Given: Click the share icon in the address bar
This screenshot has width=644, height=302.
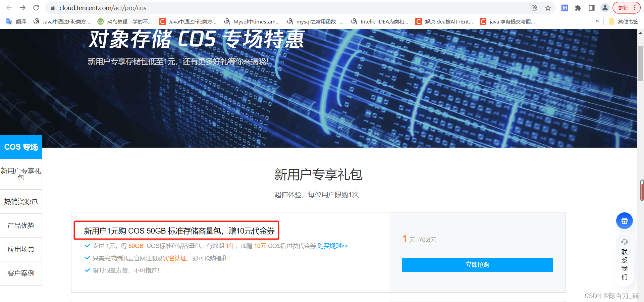Looking at the screenshot, I should point(535,8).
